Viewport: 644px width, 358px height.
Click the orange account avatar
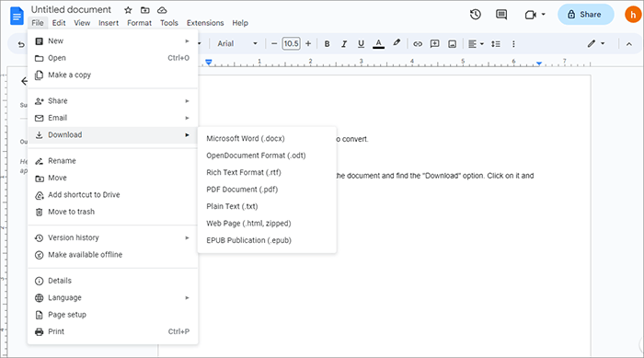(633, 15)
